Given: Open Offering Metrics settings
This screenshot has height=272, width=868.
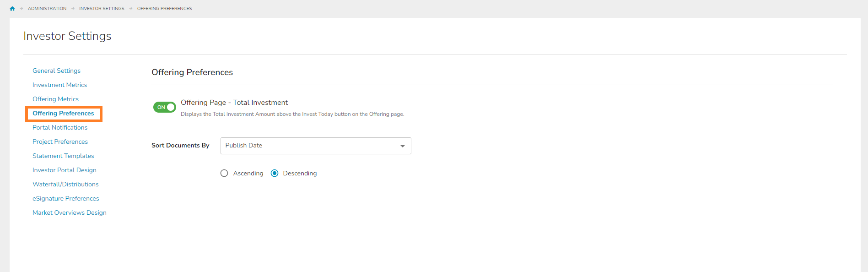Looking at the screenshot, I should click(55, 99).
